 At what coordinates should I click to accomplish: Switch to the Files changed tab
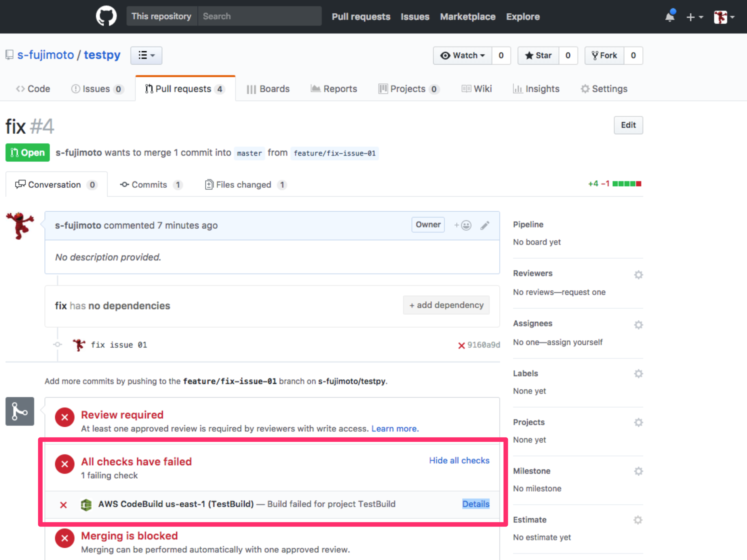244,185
